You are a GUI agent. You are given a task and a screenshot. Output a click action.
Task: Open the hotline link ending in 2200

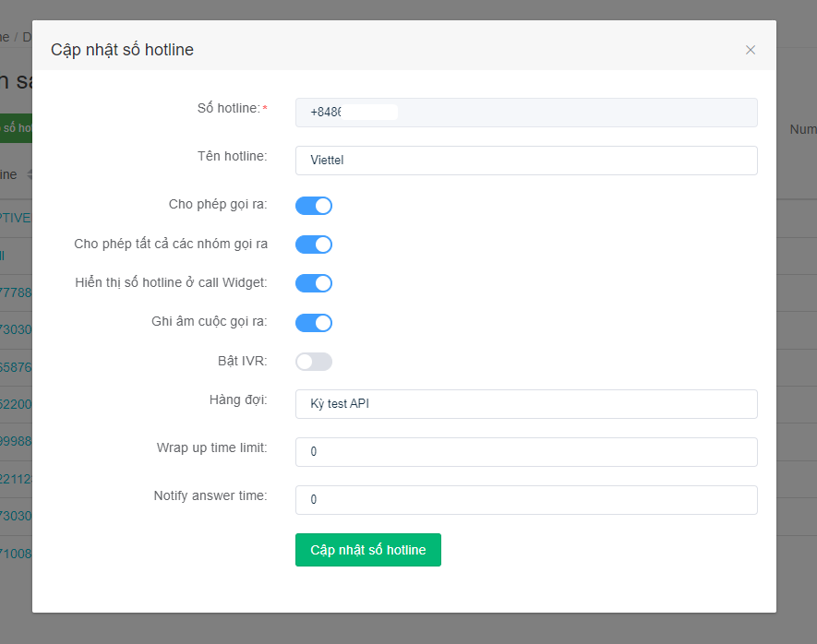(16, 404)
